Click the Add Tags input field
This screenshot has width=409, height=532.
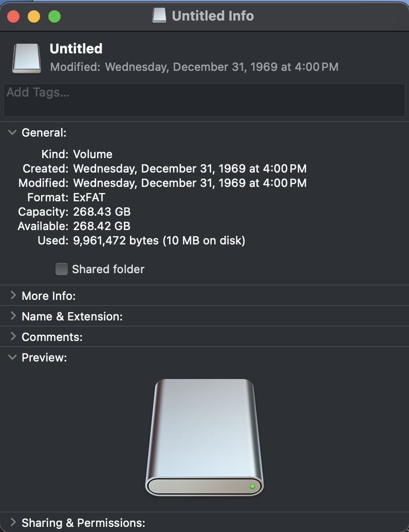[x=204, y=100]
